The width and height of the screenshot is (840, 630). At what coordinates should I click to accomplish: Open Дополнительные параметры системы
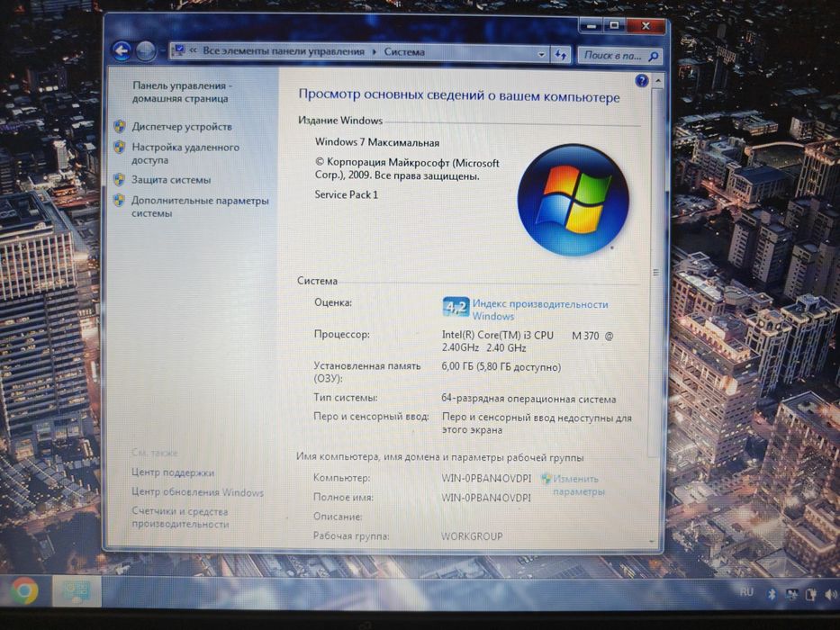coord(200,207)
